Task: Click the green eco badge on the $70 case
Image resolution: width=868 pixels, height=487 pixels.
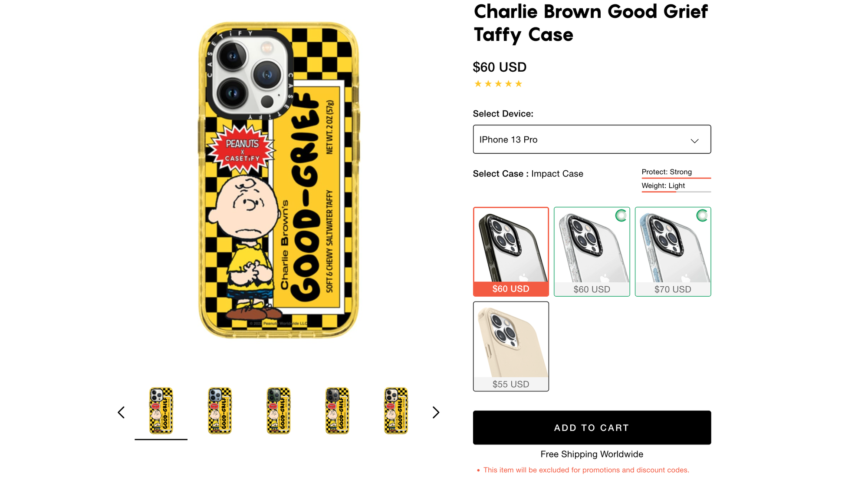Action: coord(702,215)
